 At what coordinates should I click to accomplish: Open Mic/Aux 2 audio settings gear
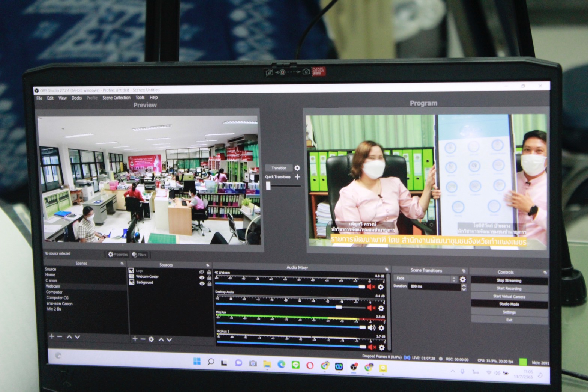coord(382,348)
